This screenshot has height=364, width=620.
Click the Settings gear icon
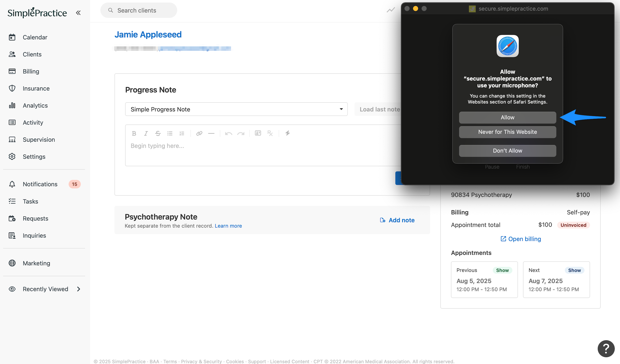coord(12,157)
